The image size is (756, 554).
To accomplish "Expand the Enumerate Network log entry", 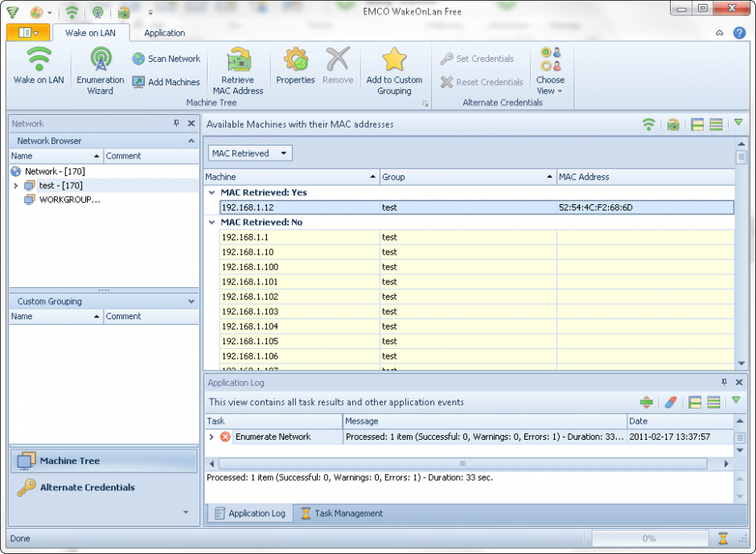I will pyautogui.click(x=212, y=437).
